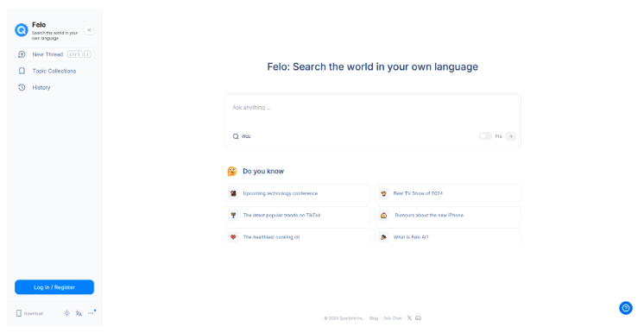Toggle the Pro search switch
Screen dimensions: 644x333
(485, 136)
